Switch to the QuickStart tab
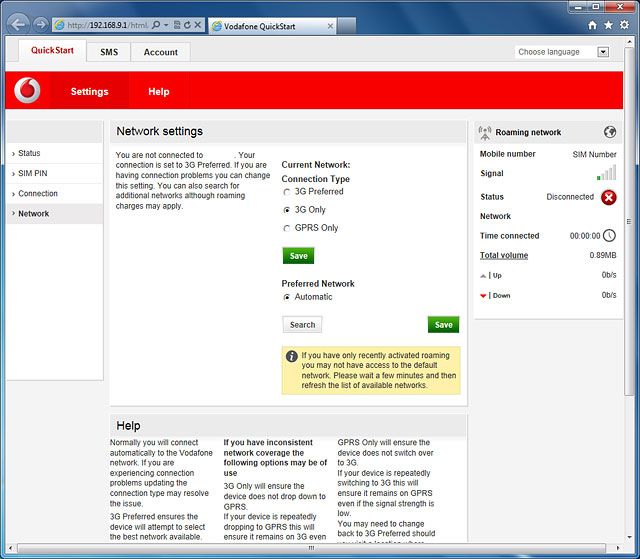 [x=52, y=51]
